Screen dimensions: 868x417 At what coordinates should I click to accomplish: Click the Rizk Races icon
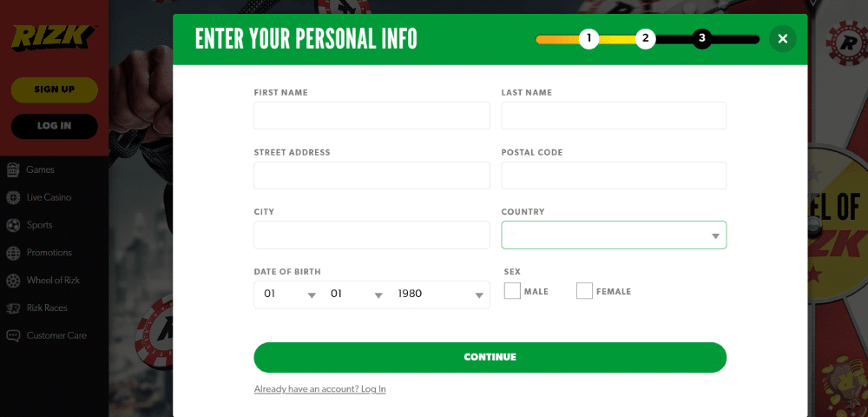13,308
